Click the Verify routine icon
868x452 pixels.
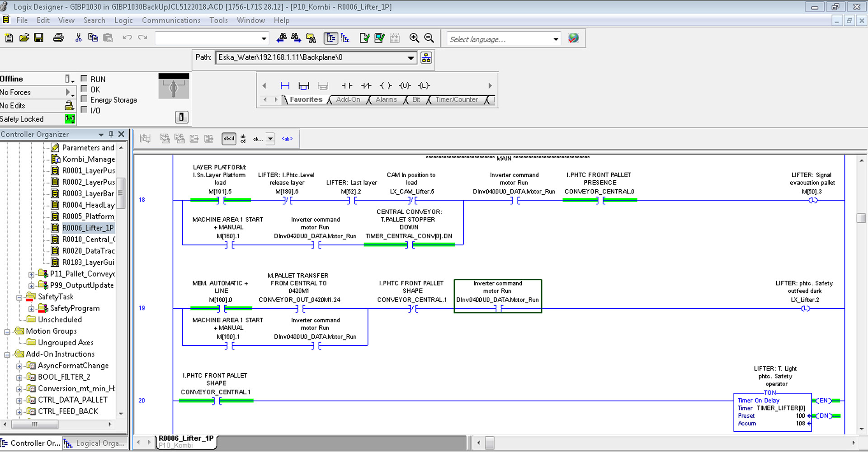pyautogui.click(x=364, y=38)
